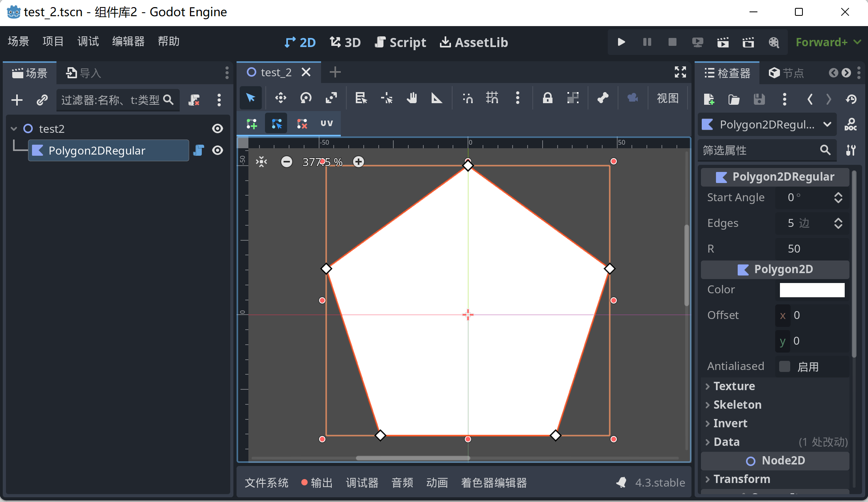Enable the Antialiased checkbox
The width and height of the screenshot is (868, 502).
[784, 366]
